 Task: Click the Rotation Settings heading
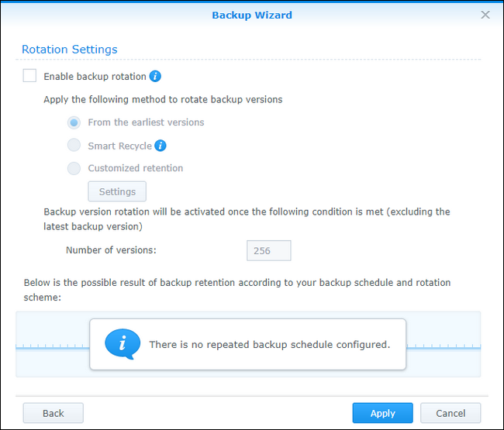click(70, 50)
